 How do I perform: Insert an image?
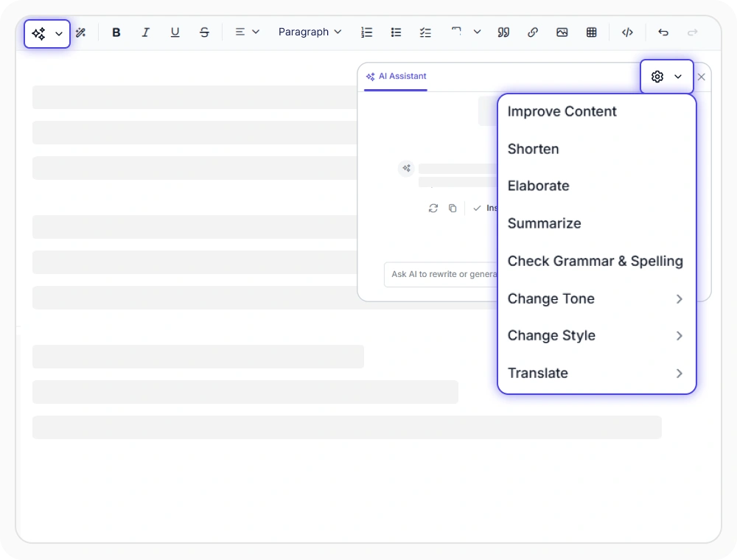point(562,32)
